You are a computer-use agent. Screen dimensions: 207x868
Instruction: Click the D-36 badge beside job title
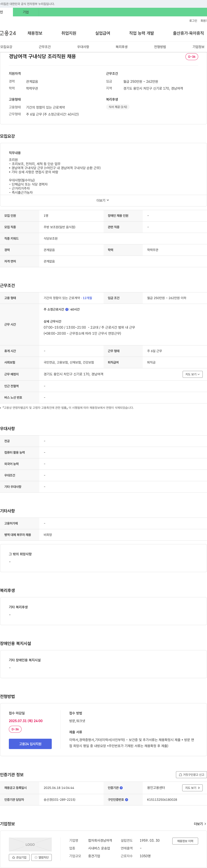point(192,57)
